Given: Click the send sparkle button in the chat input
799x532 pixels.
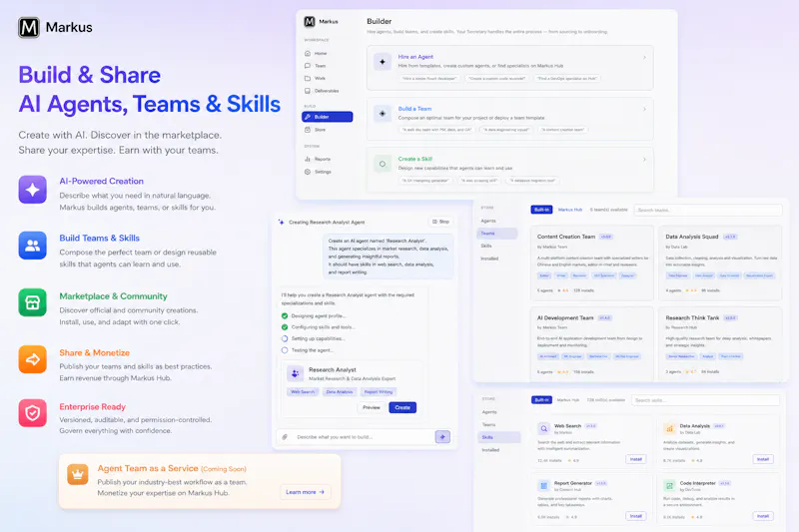Looking at the screenshot, I should coord(442,437).
